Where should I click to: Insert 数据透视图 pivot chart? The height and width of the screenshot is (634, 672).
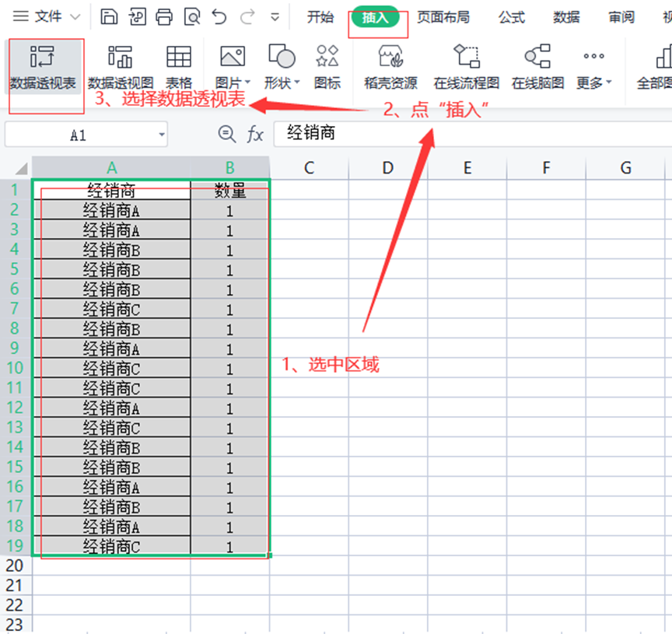tap(121, 68)
